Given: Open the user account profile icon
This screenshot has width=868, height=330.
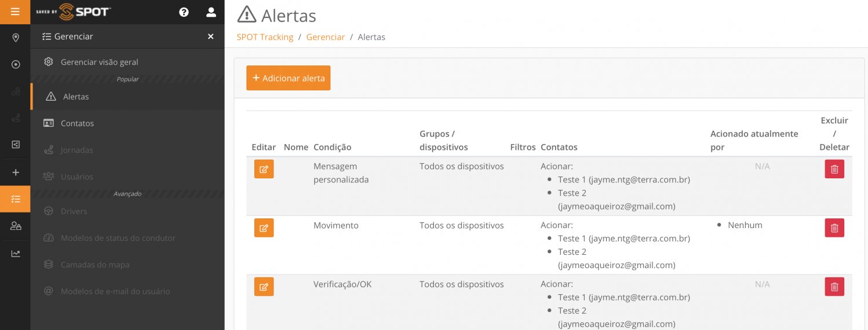Looking at the screenshot, I should pyautogui.click(x=211, y=12).
